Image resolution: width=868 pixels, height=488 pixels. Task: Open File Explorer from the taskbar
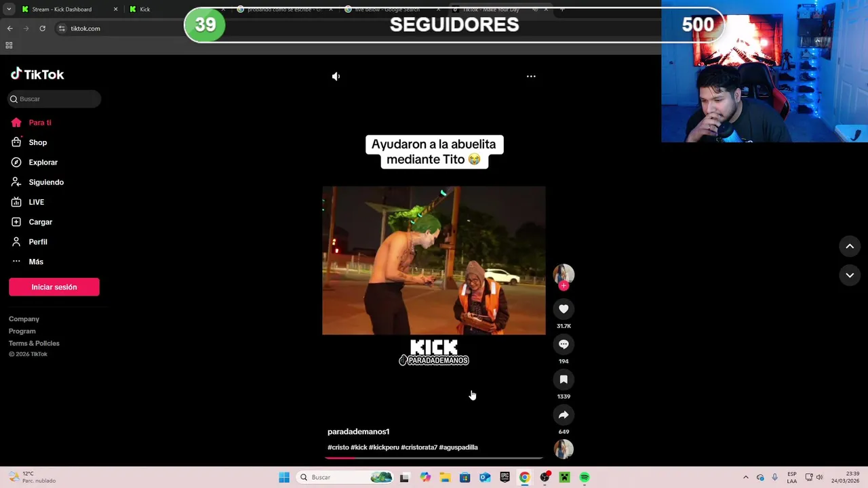click(x=445, y=477)
